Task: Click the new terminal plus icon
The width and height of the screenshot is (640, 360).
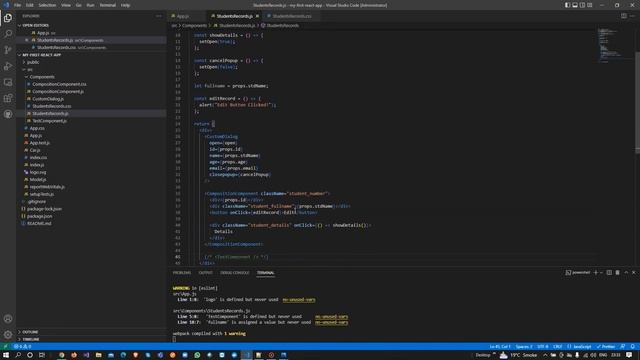Action: click(596, 272)
